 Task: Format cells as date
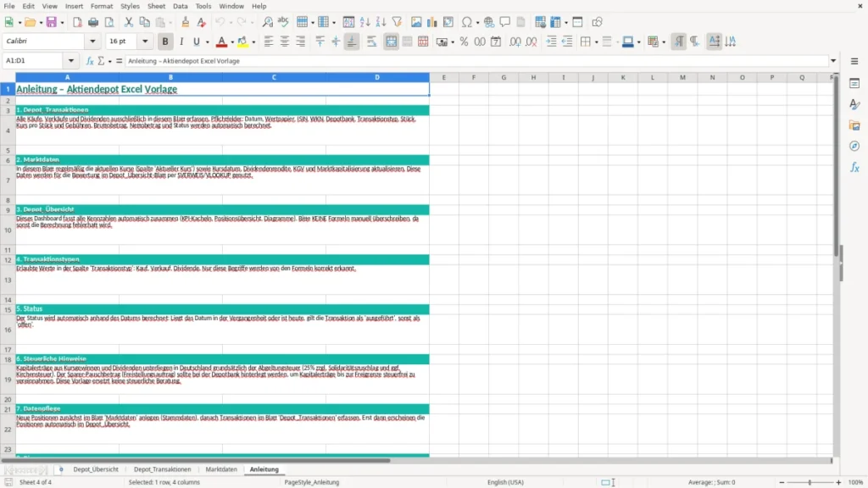tap(496, 42)
